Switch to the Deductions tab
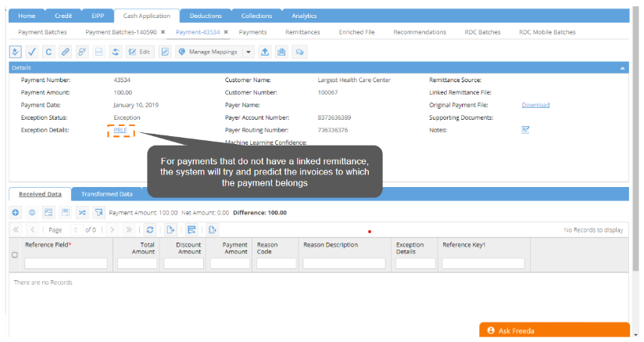Image resolution: width=644 pixels, height=342 pixels. pos(206,16)
